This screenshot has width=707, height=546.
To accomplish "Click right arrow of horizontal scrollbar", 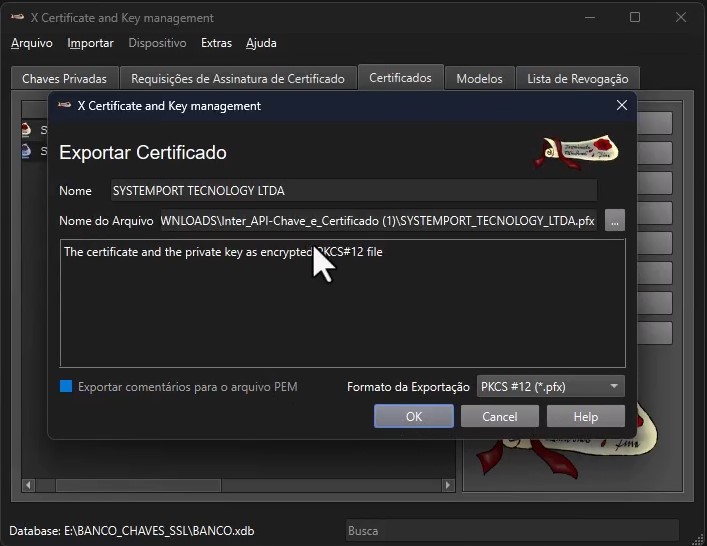I will tap(448, 485).
